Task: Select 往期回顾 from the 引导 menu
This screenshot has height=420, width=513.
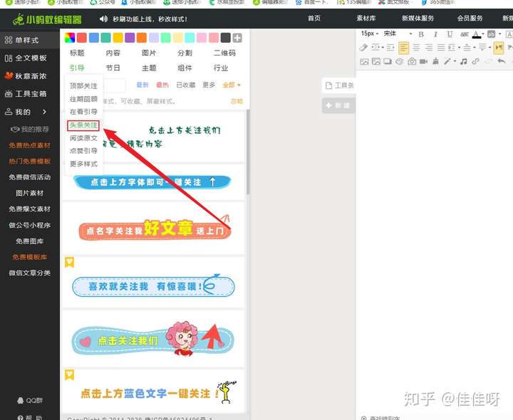Action: coord(83,99)
